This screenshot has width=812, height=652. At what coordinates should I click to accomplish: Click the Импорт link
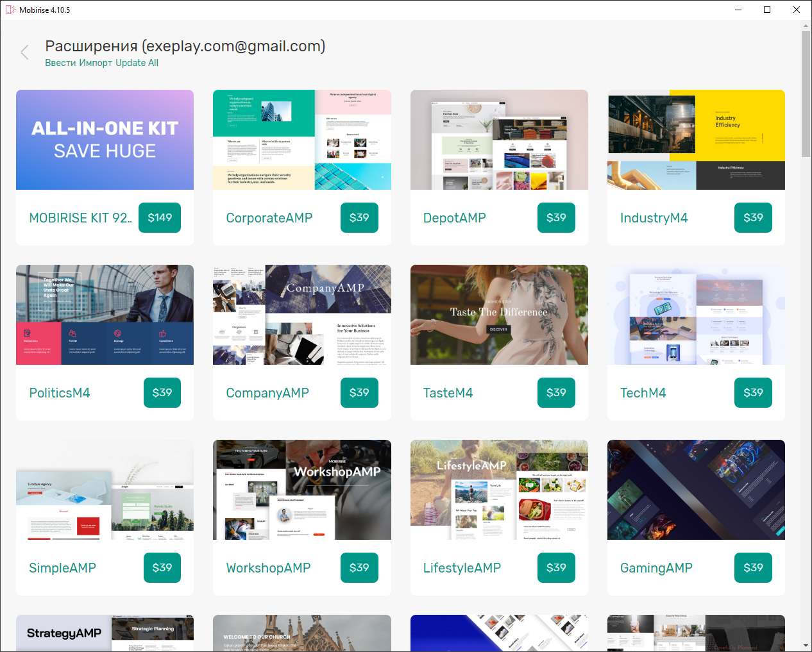(x=96, y=63)
